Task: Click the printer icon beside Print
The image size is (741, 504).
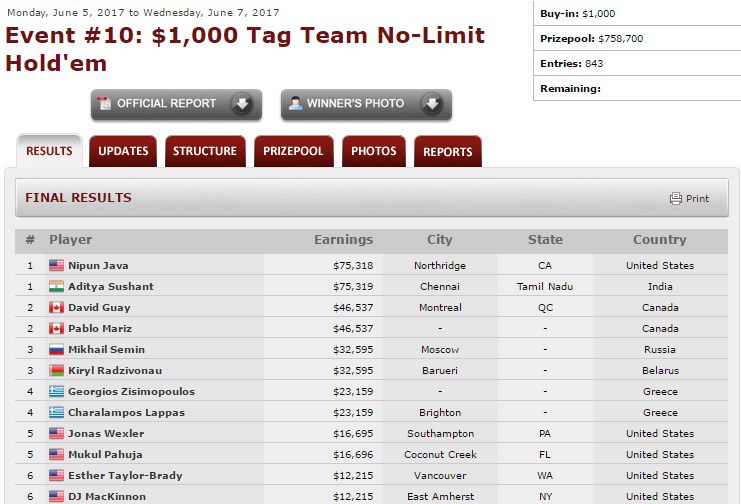Action: [676, 198]
